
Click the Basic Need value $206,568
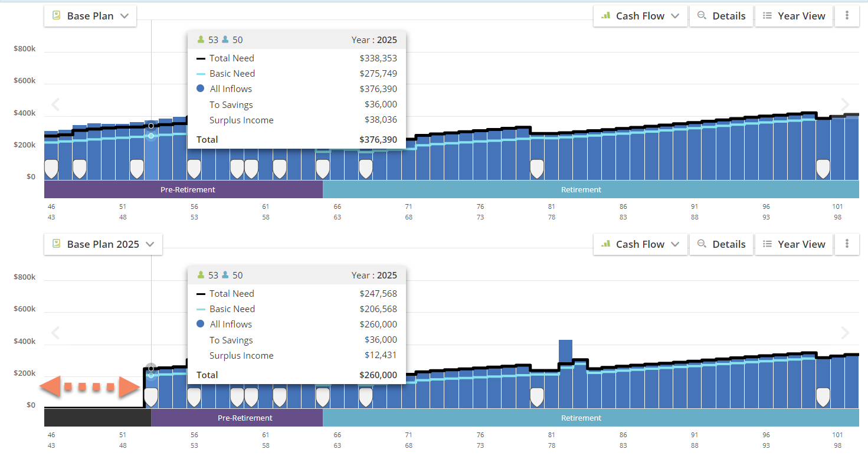378,309
